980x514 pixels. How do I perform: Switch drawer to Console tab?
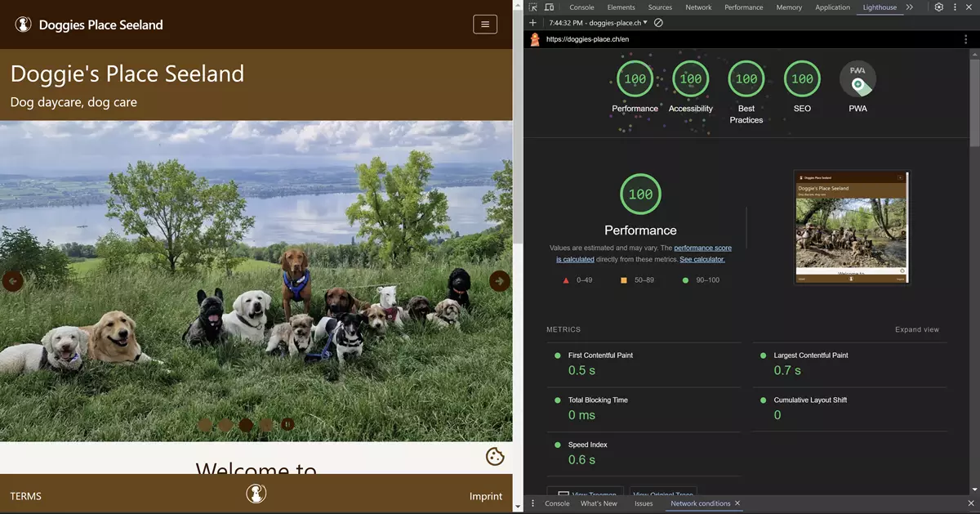[x=557, y=503]
